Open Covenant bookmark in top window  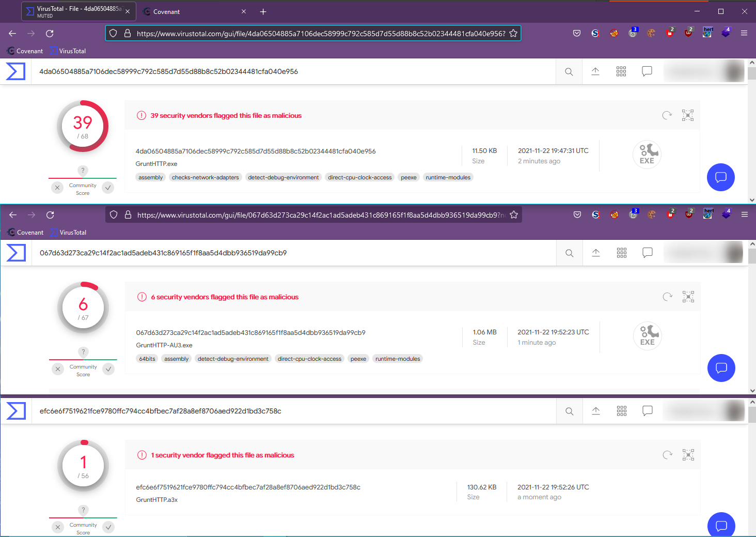click(25, 51)
